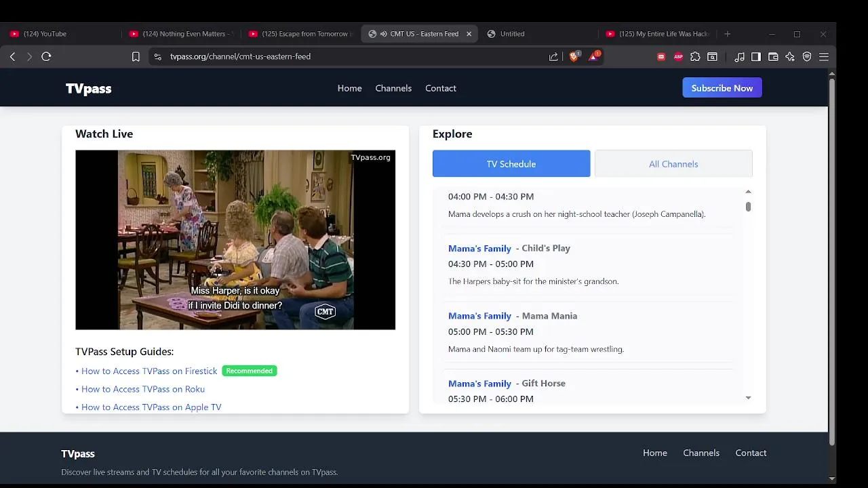Switch to the Escape from Tomorrow tab
868x488 pixels.
tap(300, 34)
